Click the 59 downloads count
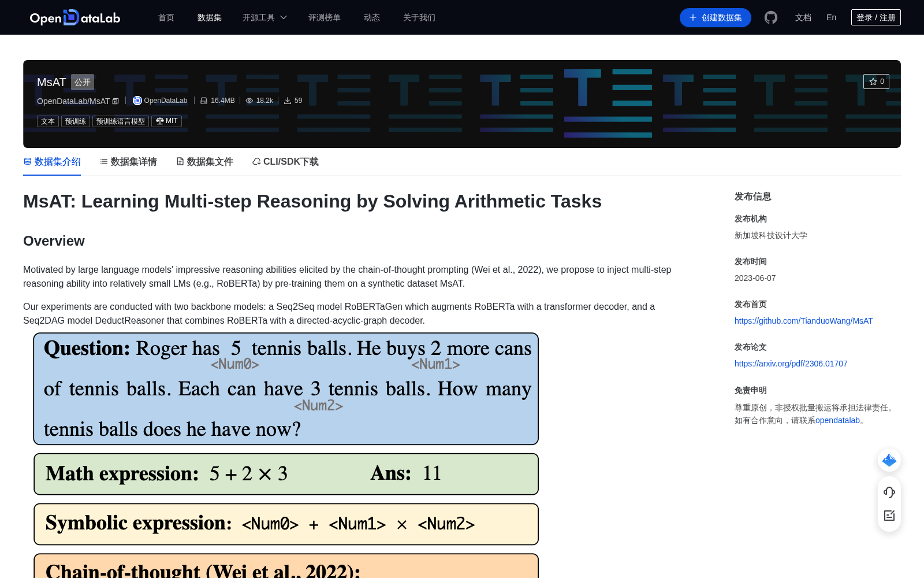The height and width of the screenshot is (578, 924). pyautogui.click(x=299, y=101)
